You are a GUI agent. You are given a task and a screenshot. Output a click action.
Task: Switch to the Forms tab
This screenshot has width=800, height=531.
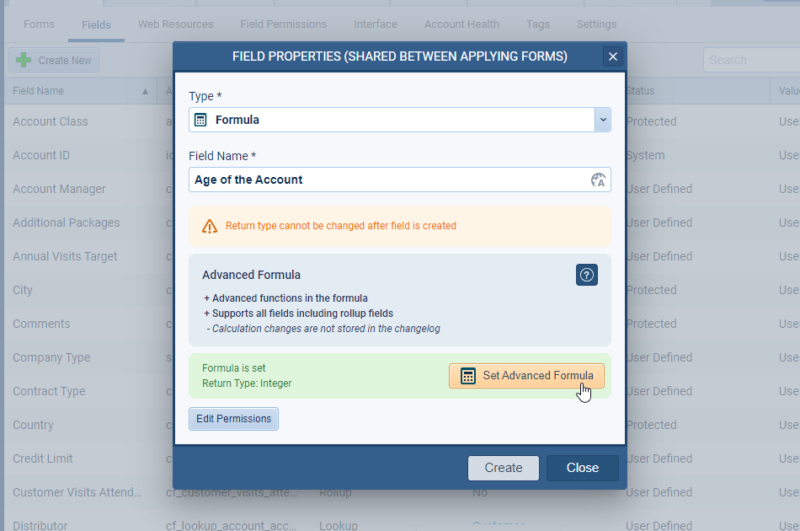click(x=39, y=24)
